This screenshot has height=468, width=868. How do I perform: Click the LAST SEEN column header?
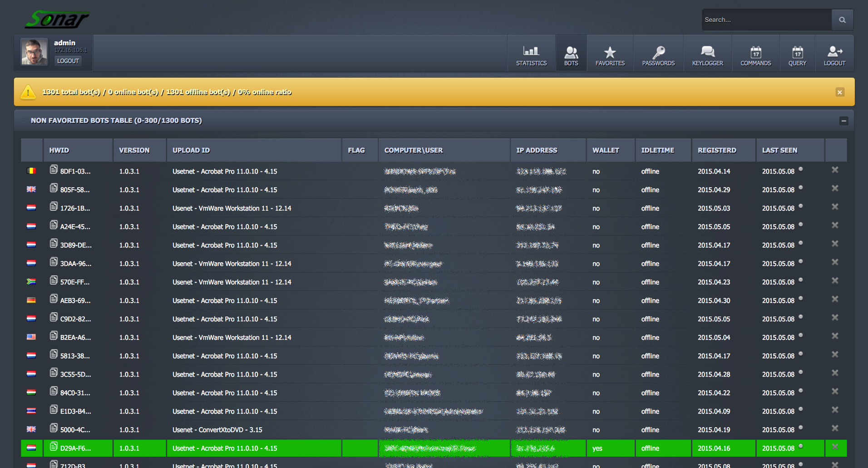click(x=779, y=150)
